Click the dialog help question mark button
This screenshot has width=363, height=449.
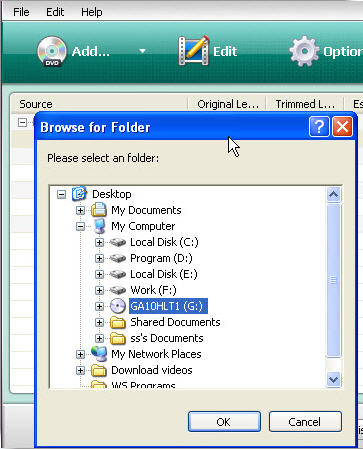(x=319, y=127)
